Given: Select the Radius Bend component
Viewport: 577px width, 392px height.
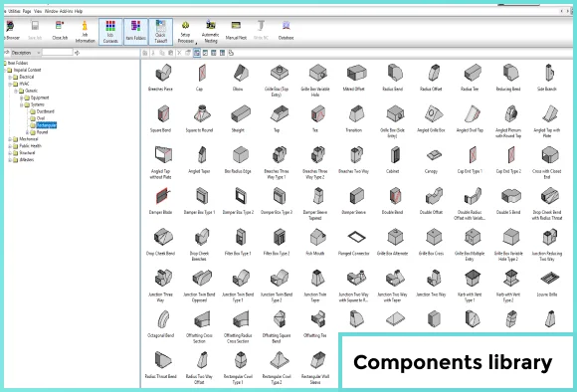Looking at the screenshot, I should click(393, 78).
